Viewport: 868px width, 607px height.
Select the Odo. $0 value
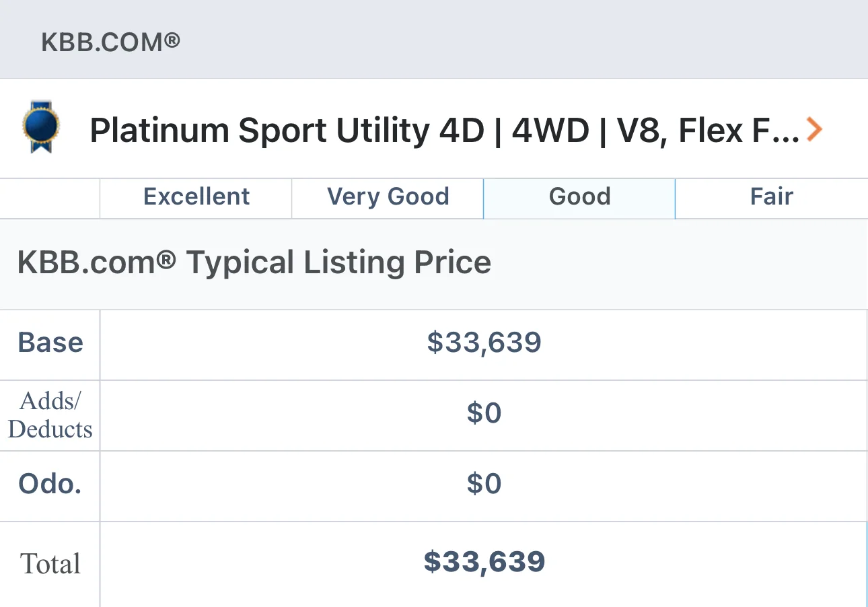(x=484, y=484)
